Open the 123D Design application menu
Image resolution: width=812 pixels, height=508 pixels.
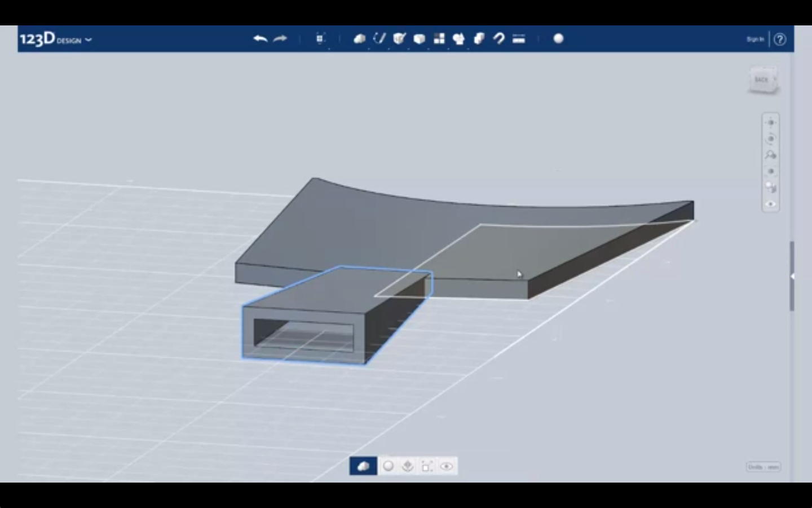(55, 39)
